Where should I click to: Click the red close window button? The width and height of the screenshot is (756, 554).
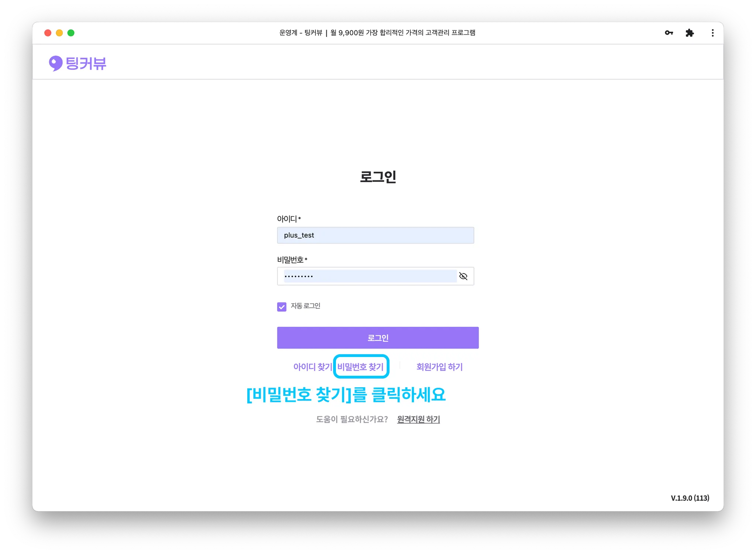pyautogui.click(x=48, y=33)
